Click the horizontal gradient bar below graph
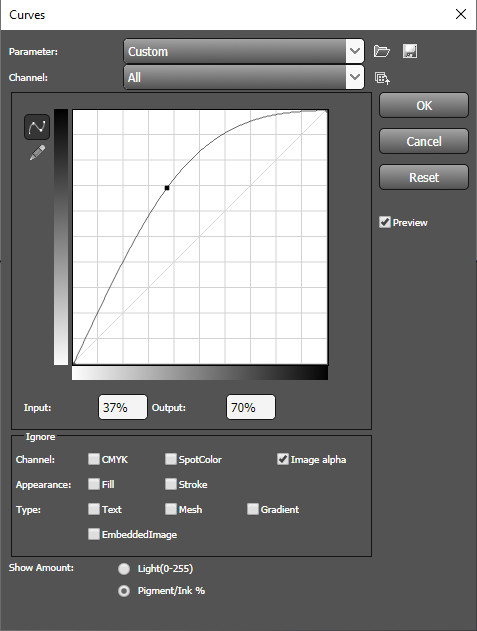The image size is (477, 631). (200, 373)
